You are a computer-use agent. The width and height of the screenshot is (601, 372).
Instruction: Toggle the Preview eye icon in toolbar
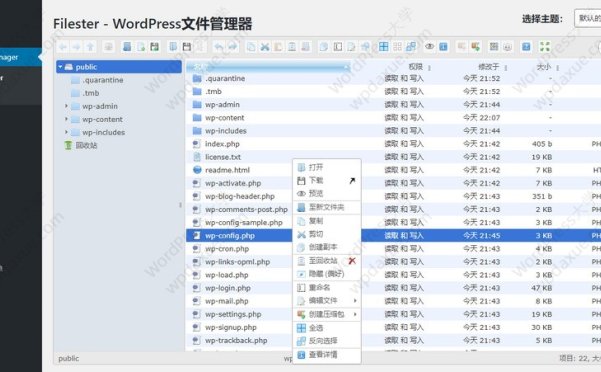click(429, 47)
